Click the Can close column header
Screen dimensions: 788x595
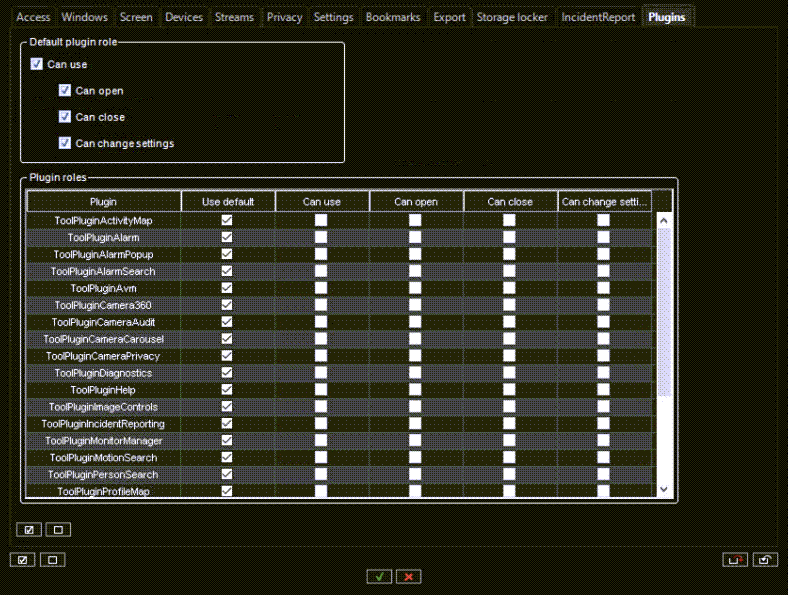click(510, 202)
